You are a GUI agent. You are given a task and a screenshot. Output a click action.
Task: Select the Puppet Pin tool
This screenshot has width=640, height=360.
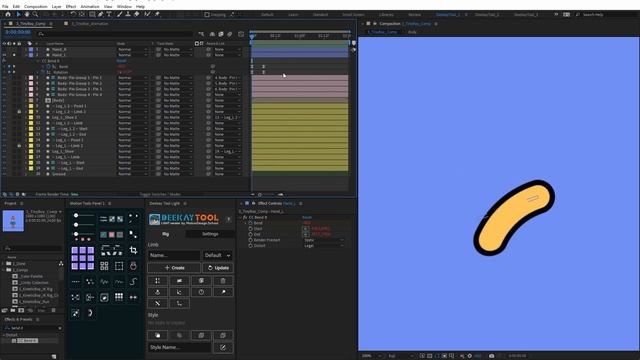[157, 14]
